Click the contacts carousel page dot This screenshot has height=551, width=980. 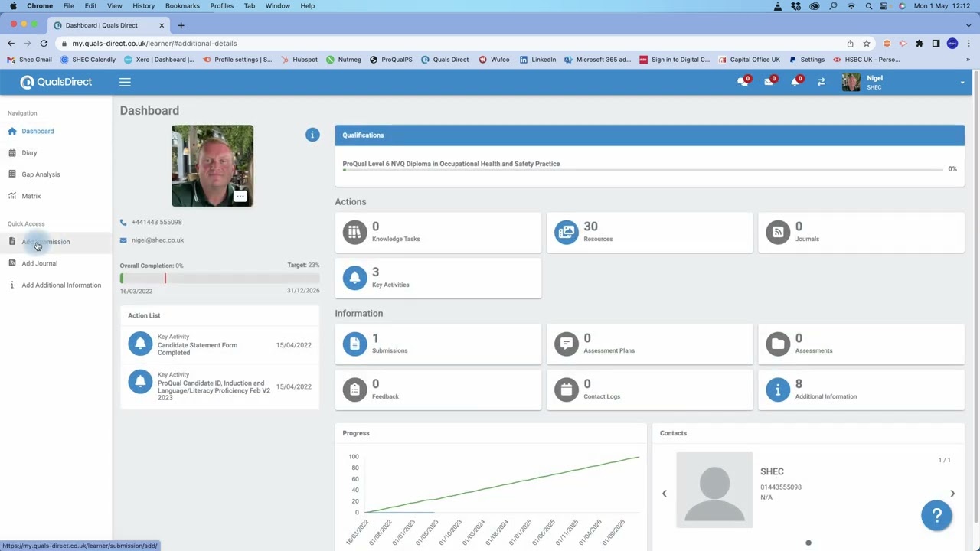[808, 543]
